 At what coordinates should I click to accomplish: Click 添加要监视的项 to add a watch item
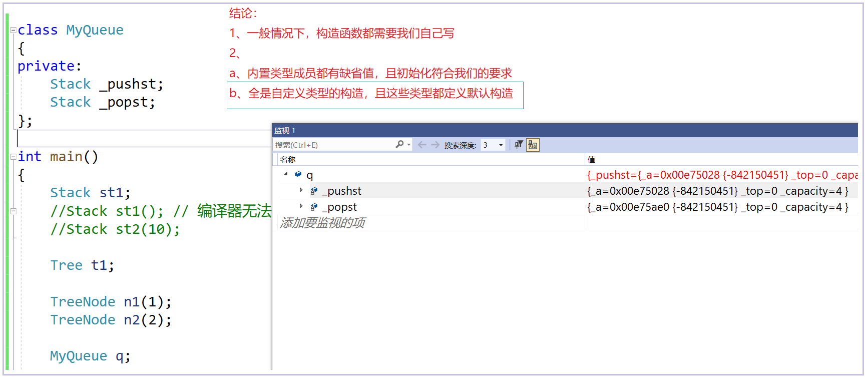(322, 222)
